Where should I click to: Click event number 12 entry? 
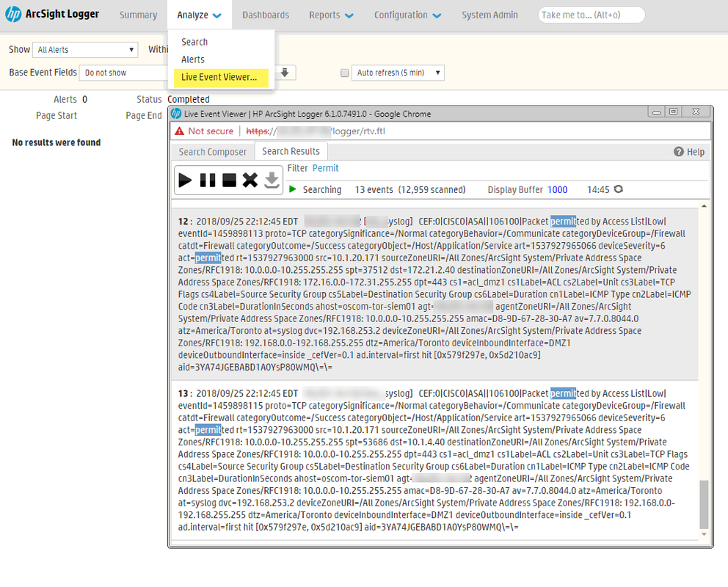coord(434,294)
